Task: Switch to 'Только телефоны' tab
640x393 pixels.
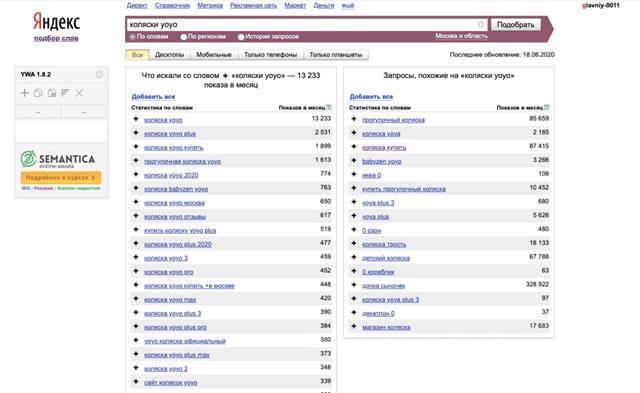Action: click(x=270, y=55)
